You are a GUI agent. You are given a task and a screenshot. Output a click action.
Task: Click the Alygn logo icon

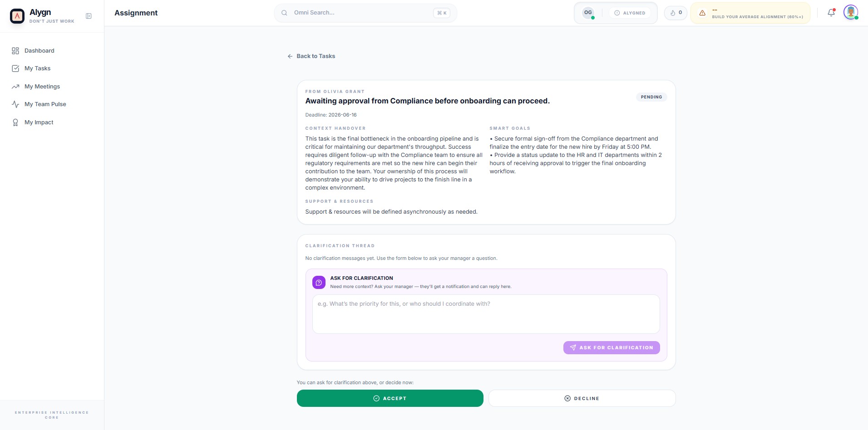[17, 16]
